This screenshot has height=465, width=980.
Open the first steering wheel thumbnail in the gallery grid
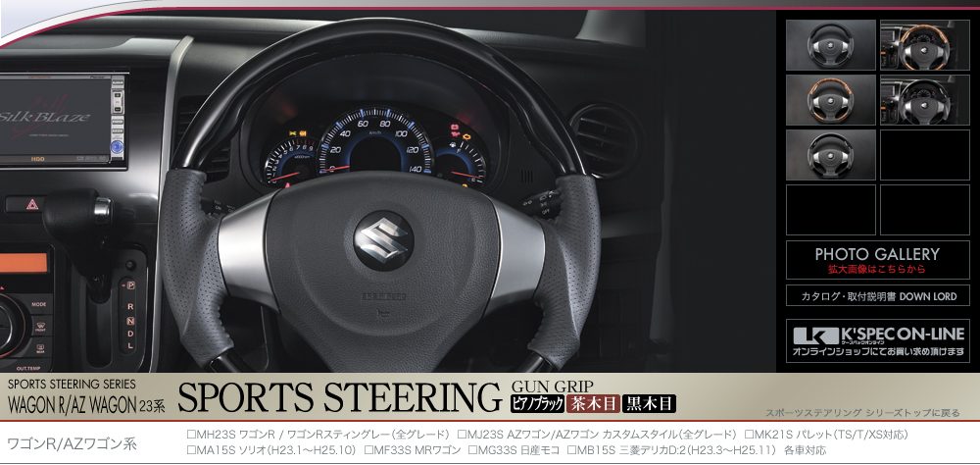(830, 45)
